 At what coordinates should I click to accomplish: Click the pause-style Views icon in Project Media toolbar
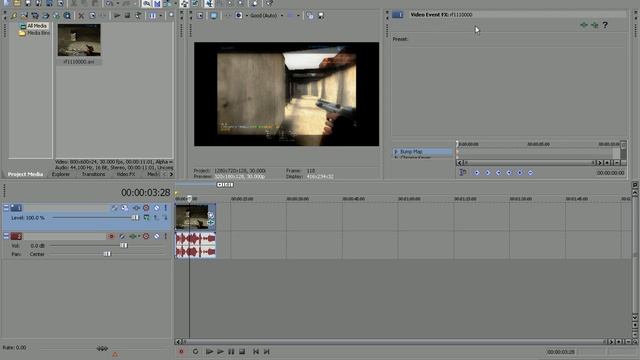[x=153, y=16]
